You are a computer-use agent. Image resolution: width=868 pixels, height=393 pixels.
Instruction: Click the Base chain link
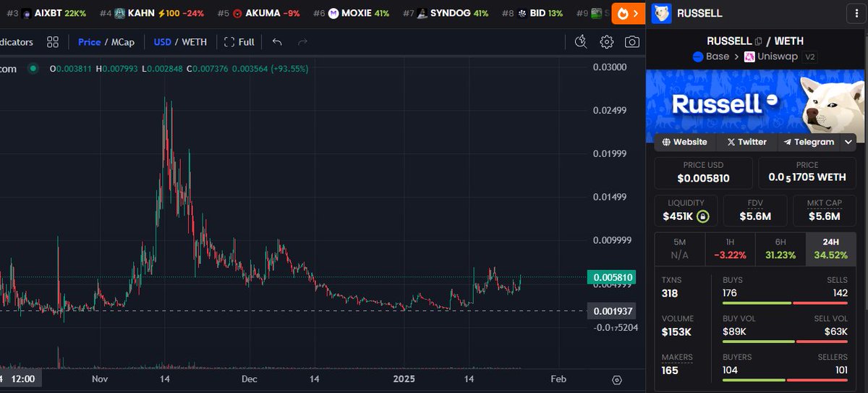712,56
